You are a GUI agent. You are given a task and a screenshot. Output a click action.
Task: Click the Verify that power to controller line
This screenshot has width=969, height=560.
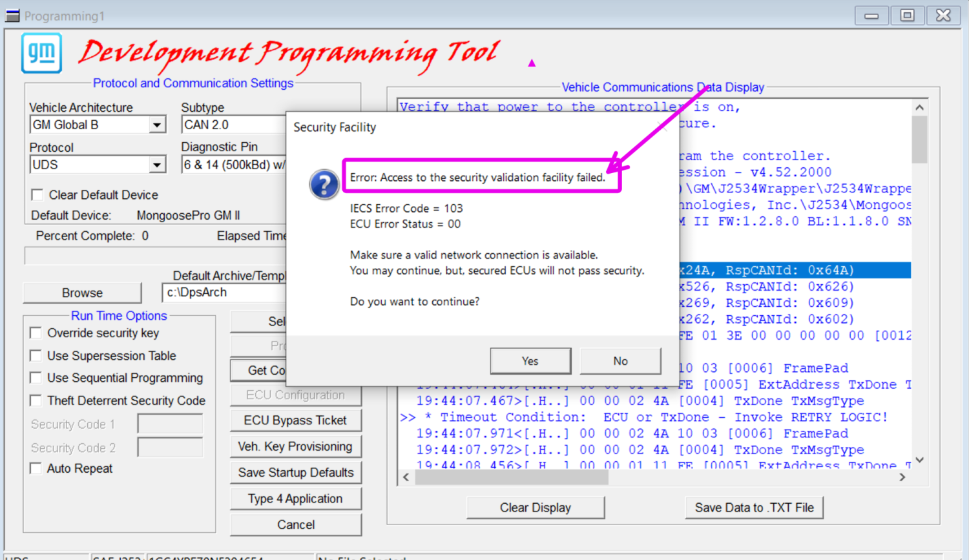(570, 107)
